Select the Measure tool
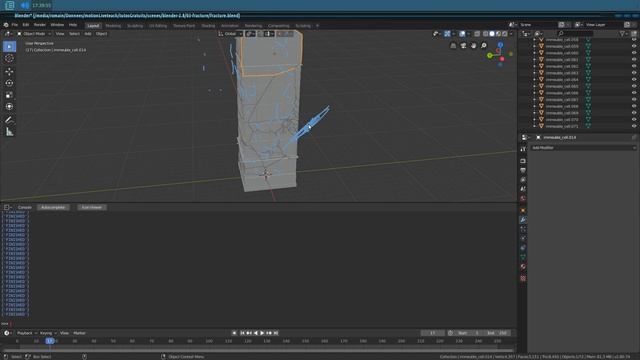Screen dimensions: 640x360 point(9,132)
